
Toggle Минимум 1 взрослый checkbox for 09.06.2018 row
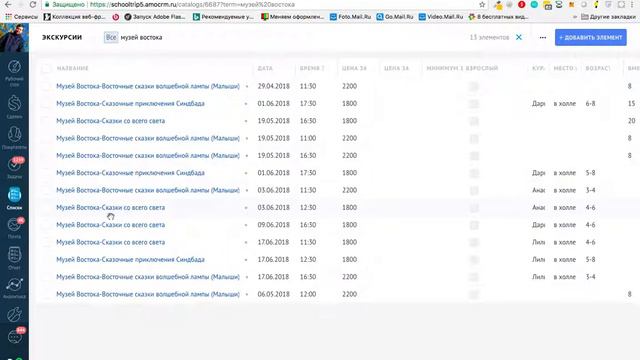pyautogui.click(x=473, y=225)
